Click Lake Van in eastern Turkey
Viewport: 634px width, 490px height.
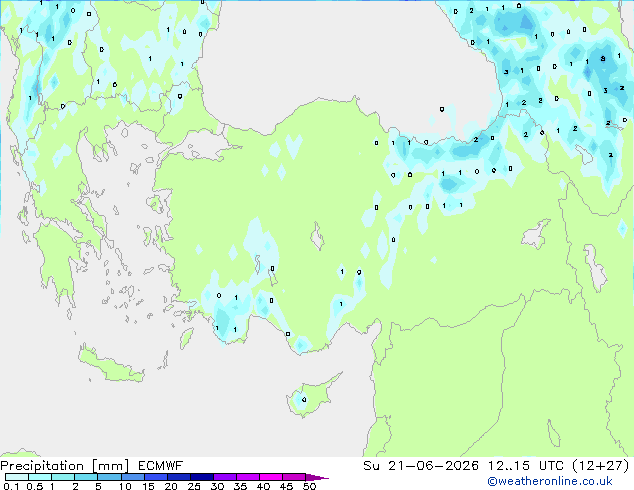(x=536, y=234)
